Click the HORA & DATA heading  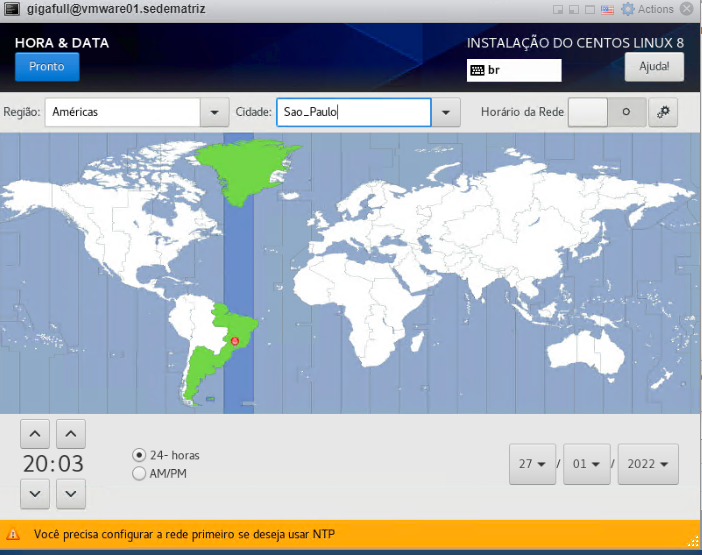pos(62,43)
